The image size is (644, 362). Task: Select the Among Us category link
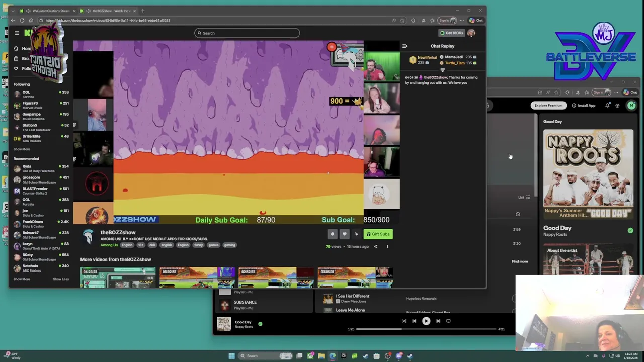[x=109, y=245]
